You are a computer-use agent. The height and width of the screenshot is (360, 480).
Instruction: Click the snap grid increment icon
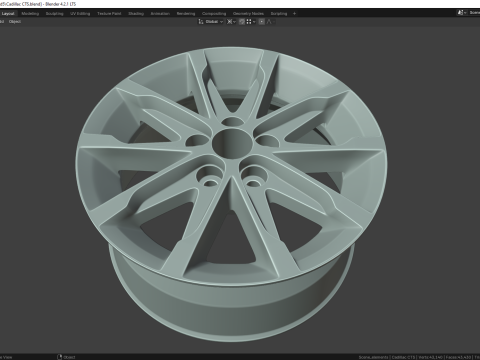[x=249, y=22]
